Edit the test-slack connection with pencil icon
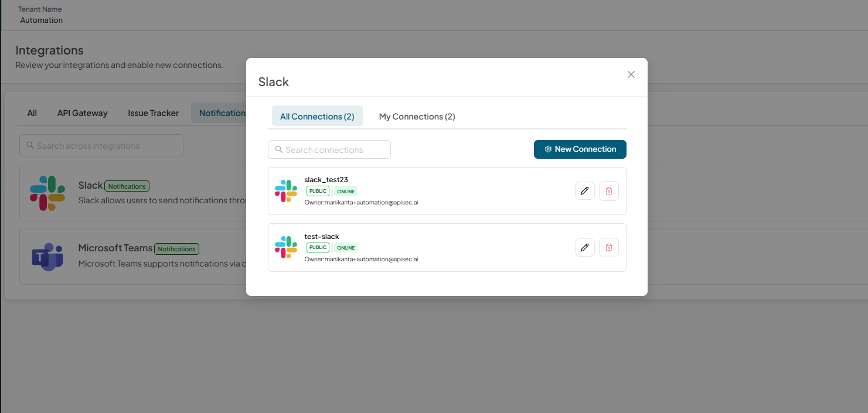The width and height of the screenshot is (868, 413). [x=584, y=247]
